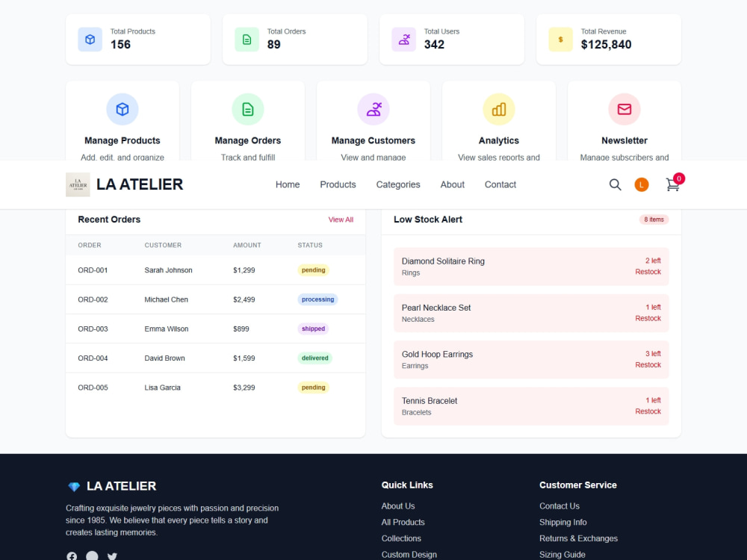Click the Manage Products card title

pos(123,140)
